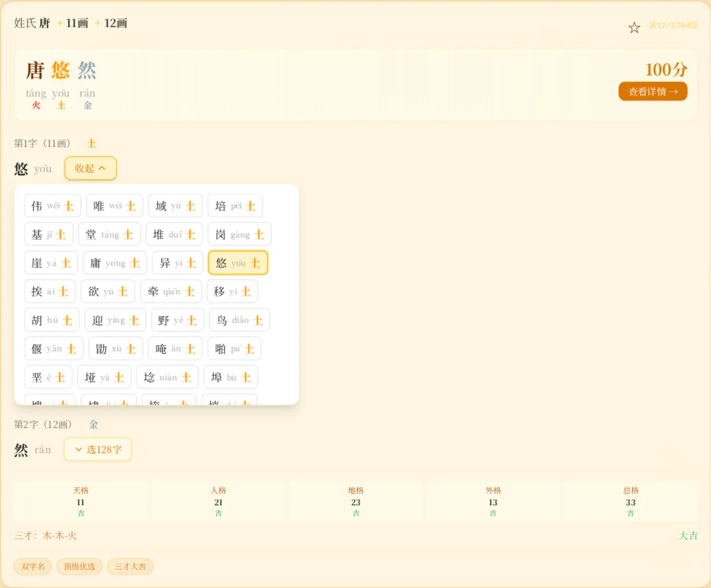This screenshot has height=588, width=711.
Task: Click the 天格 11 cell
Action: click(81, 501)
